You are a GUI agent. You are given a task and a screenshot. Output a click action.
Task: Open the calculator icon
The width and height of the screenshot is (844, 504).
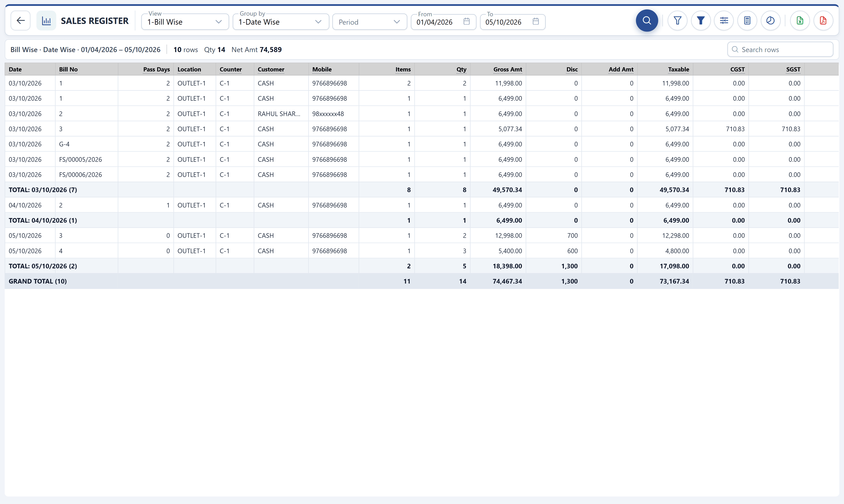click(x=747, y=21)
